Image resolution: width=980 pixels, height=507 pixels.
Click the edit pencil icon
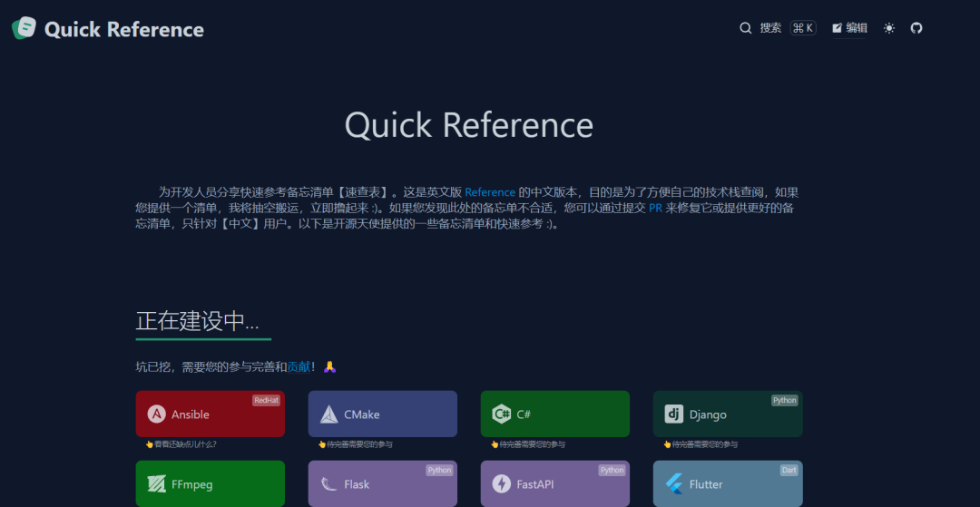[837, 28]
